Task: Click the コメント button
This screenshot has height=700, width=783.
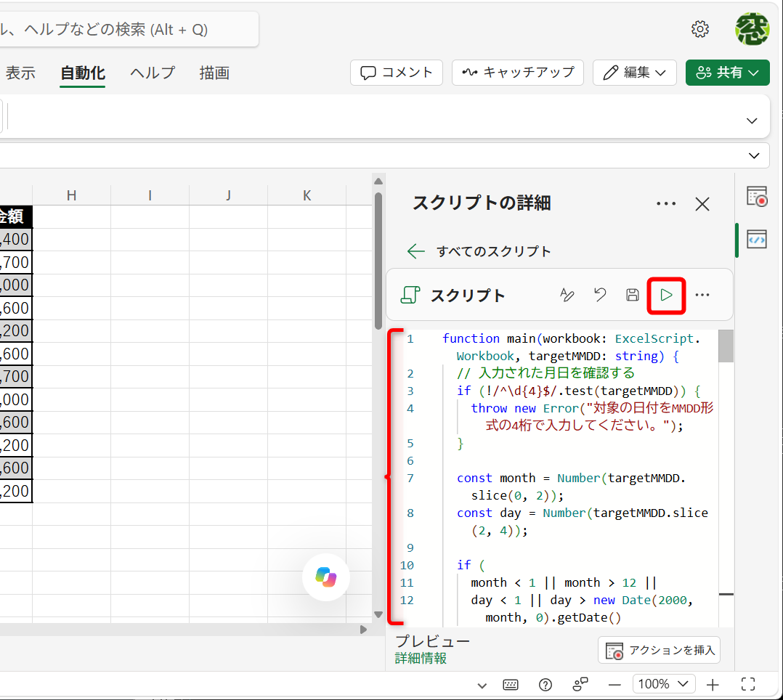Action: point(397,73)
